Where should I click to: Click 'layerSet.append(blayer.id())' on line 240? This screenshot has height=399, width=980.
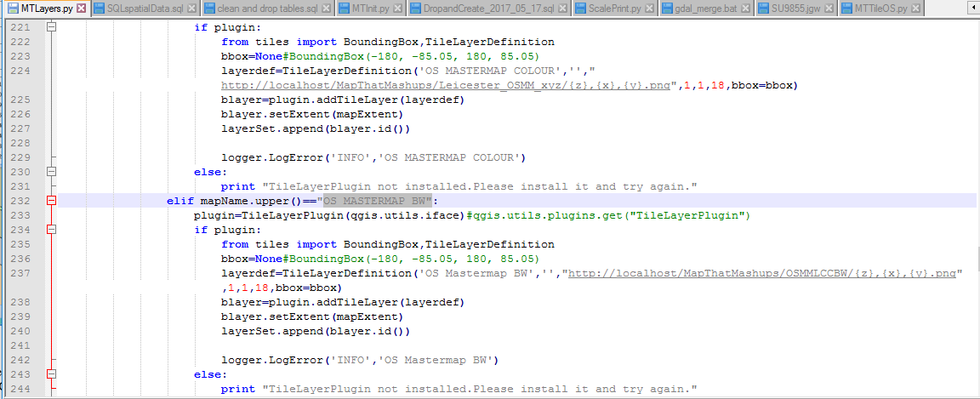coord(315,331)
